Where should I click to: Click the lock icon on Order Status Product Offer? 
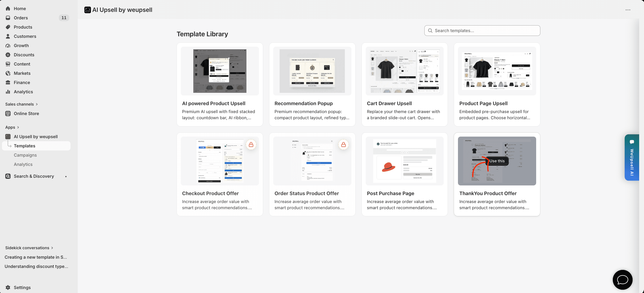tap(344, 145)
